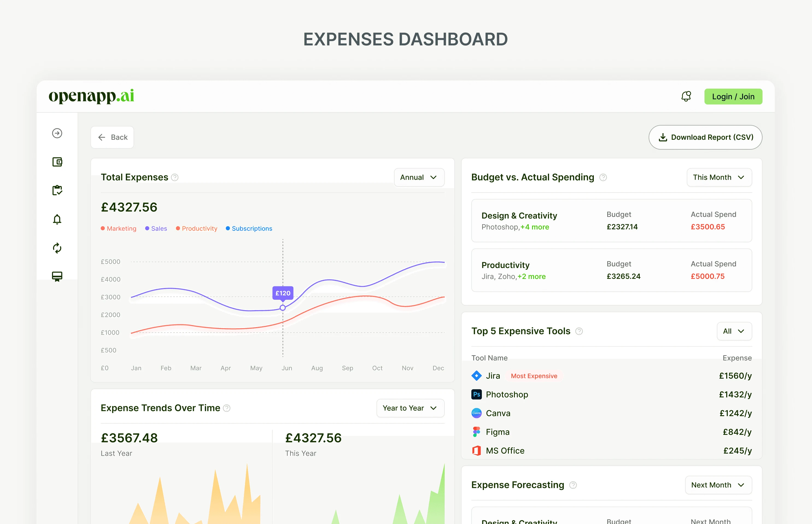Expand '+2 more' under Productivity
The image size is (812, 524).
coord(532,276)
